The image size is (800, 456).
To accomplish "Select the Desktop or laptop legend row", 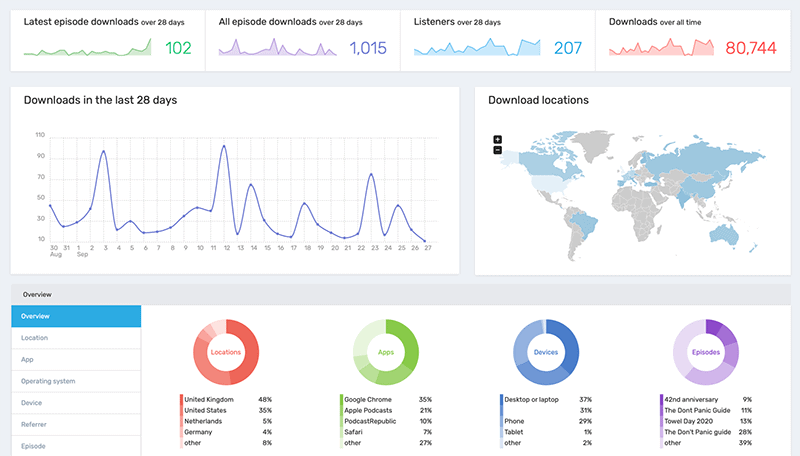I will pos(546,399).
